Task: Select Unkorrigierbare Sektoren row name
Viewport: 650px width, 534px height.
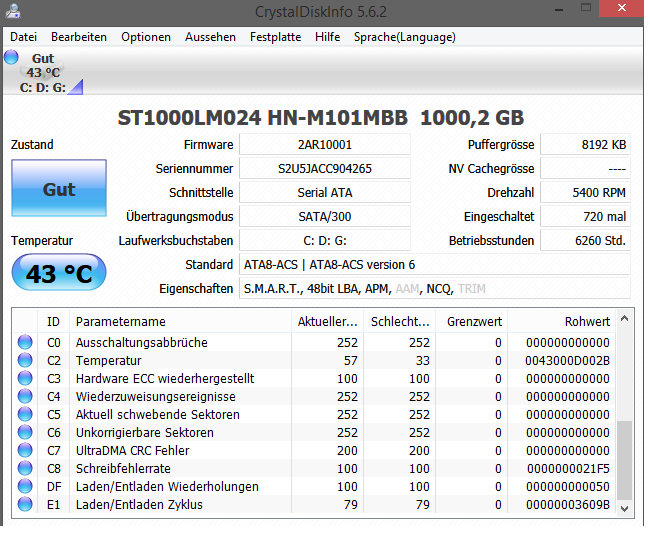Action: pos(145,432)
